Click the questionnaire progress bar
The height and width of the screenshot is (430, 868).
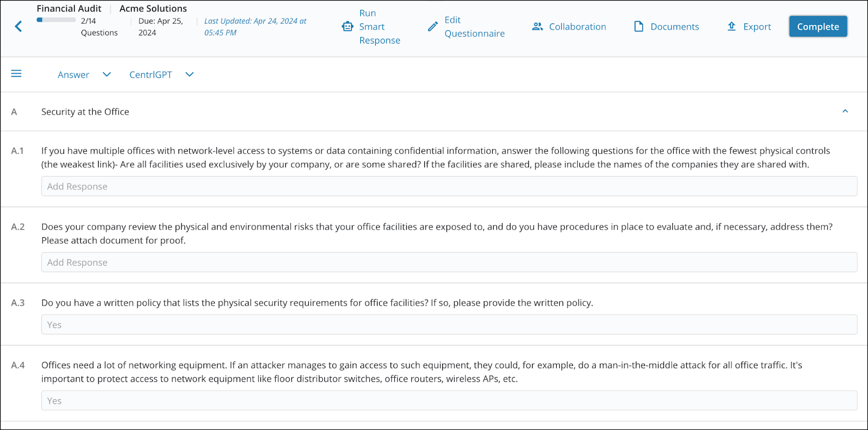(x=56, y=20)
